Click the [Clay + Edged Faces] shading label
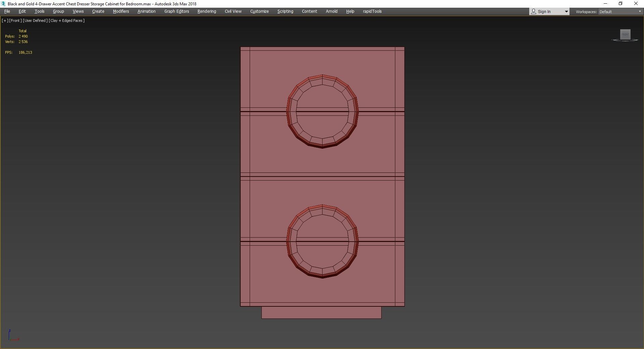 pyautogui.click(x=66, y=20)
